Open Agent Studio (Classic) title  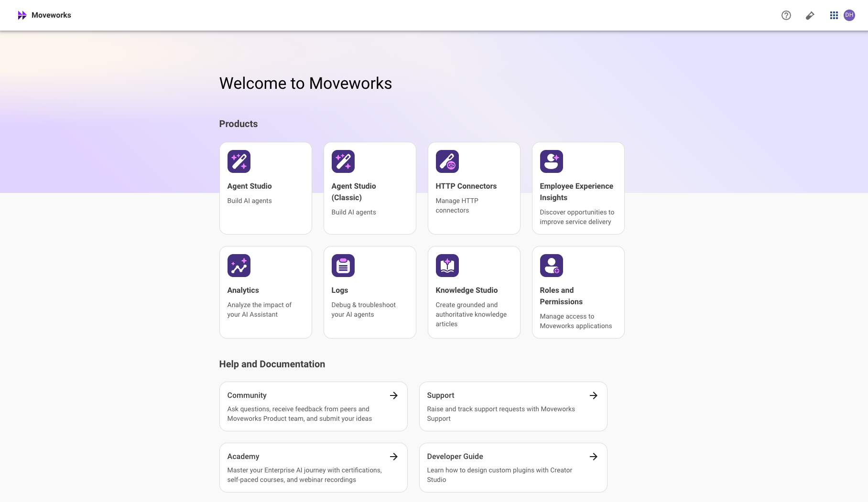[x=354, y=192]
